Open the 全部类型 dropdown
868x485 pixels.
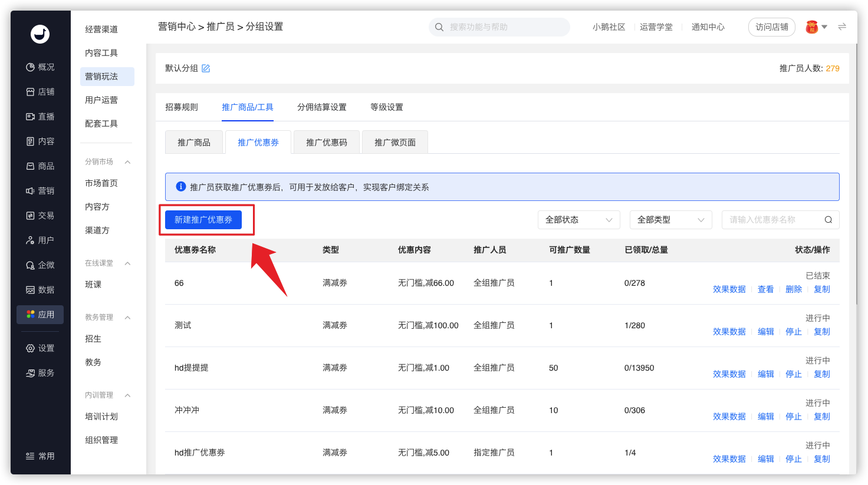click(x=671, y=220)
